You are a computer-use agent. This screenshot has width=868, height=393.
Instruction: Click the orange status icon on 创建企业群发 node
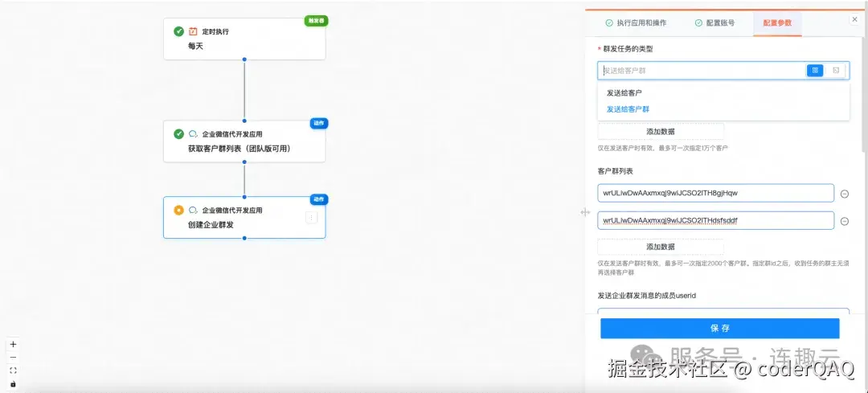tap(178, 211)
